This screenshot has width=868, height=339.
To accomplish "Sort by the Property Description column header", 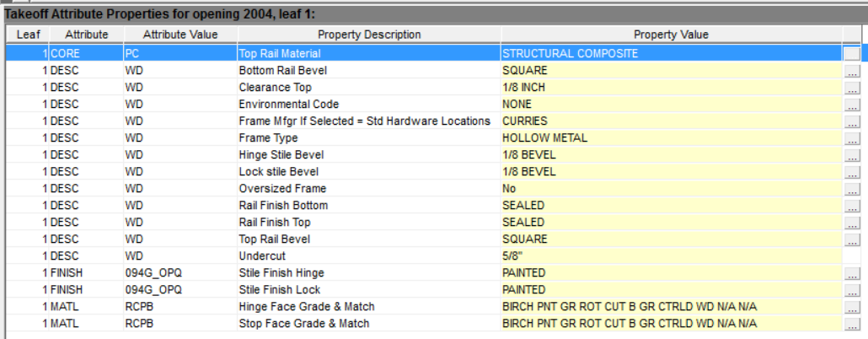I will pyautogui.click(x=368, y=35).
